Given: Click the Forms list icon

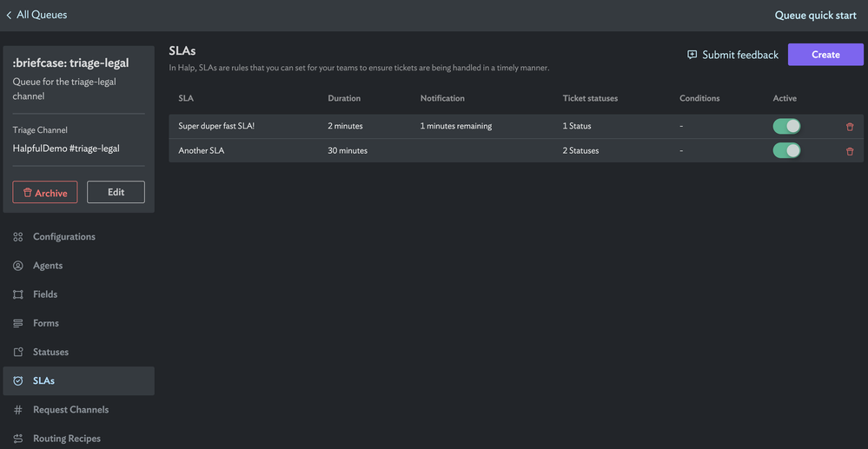Looking at the screenshot, I should tap(17, 323).
